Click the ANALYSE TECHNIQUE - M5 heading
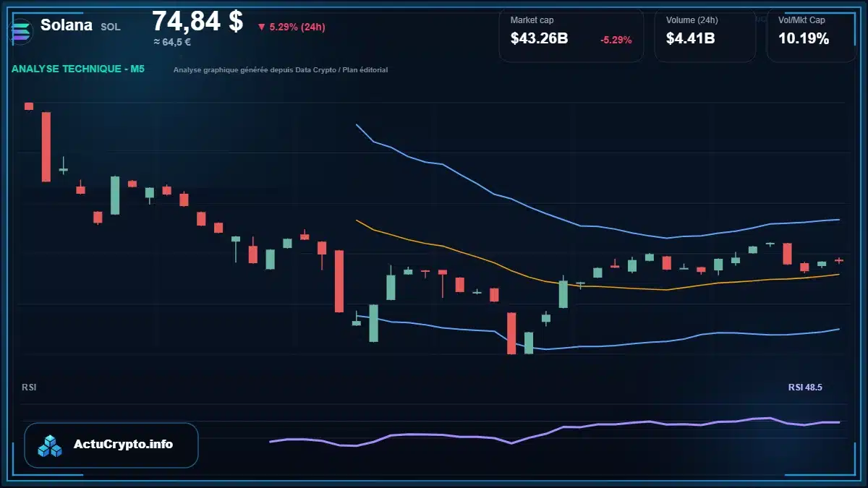Image resolution: width=868 pixels, height=488 pixels. tap(78, 69)
